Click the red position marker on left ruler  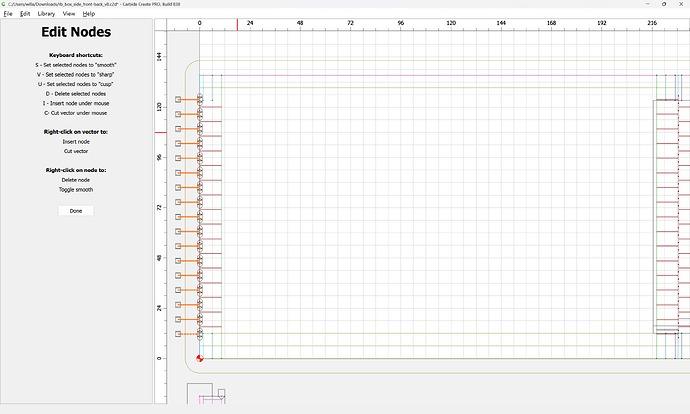[x=159, y=132]
